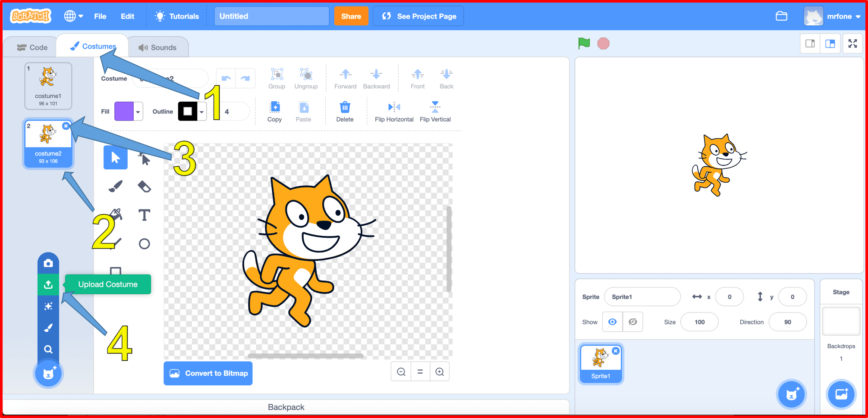Viewport: 868px width, 418px height.
Task: Click See Project Page
Action: (418, 16)
